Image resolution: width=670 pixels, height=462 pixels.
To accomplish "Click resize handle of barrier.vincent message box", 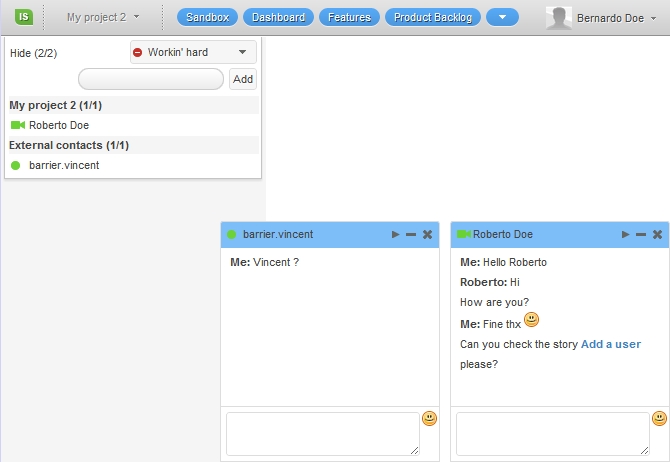I will [414, 450].
